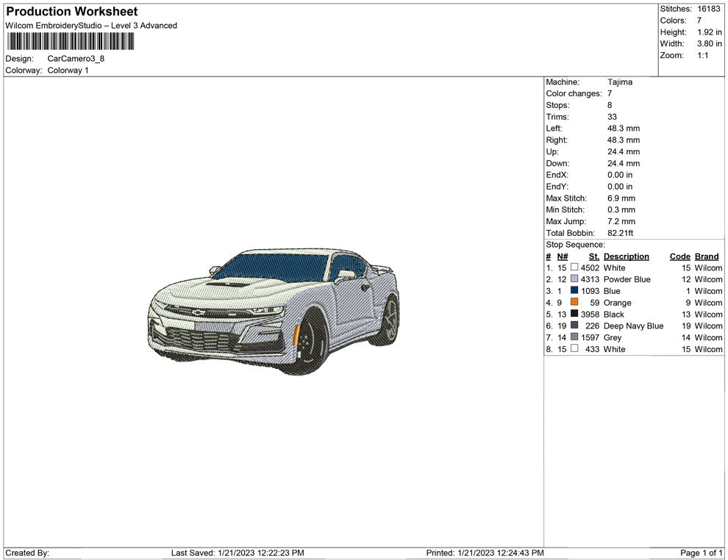
Task: Click the St. column header
Action: [593, 256]
